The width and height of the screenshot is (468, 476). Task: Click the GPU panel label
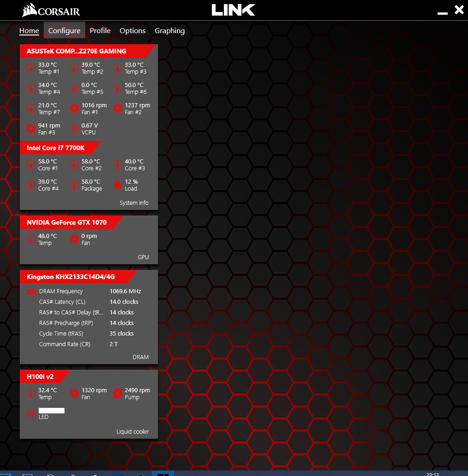tap(143, 257)
